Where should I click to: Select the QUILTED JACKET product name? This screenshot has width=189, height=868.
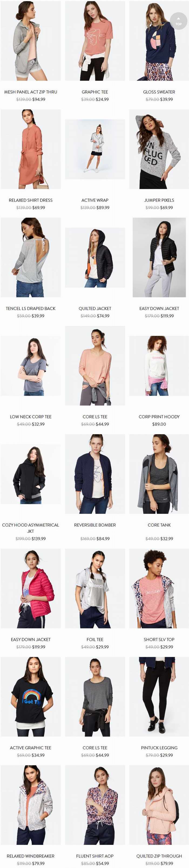tap(95, 308)
